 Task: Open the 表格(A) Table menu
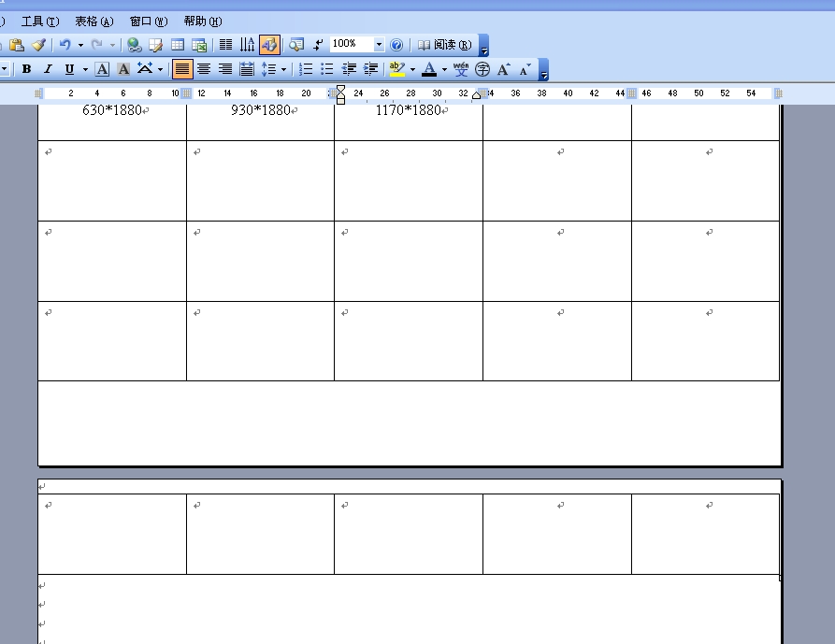[94, 21]
